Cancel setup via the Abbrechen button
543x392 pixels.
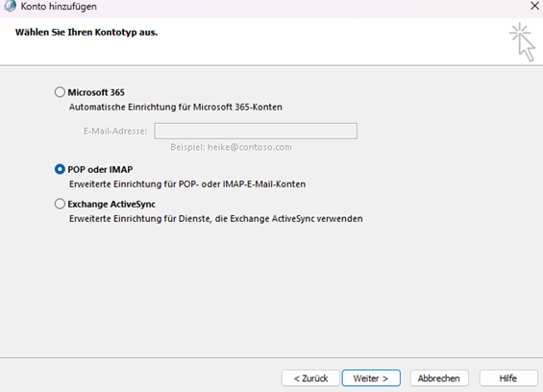pyautogui.click(x=439, y=379)
